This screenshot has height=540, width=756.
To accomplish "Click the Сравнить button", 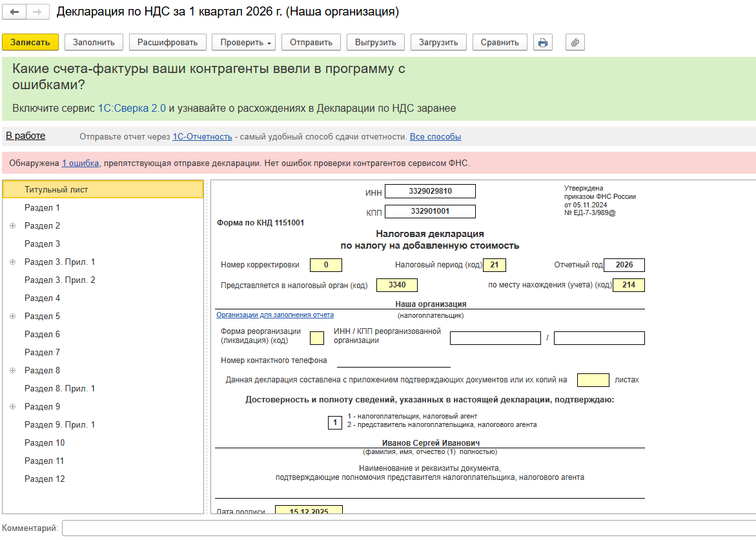I will pos(500,43).
